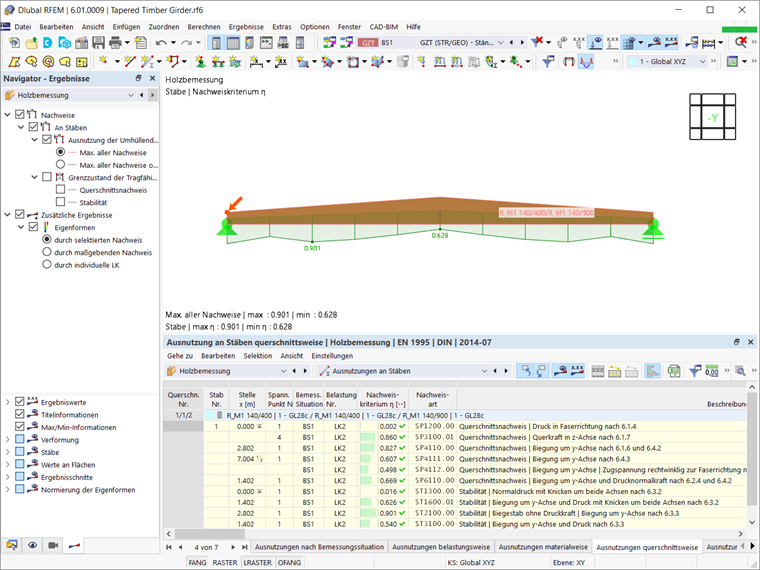Image resolution: width=760 pixels, height=570 pixels.
Task: Uncheck the An Stäben checkbox
Action: coord(33,127)
